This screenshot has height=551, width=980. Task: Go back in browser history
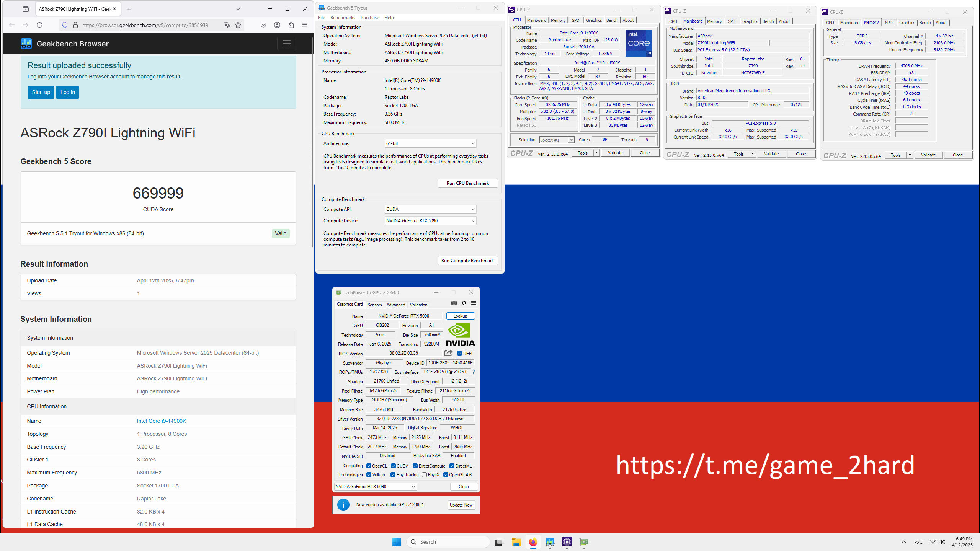click(x=12, y=25)
